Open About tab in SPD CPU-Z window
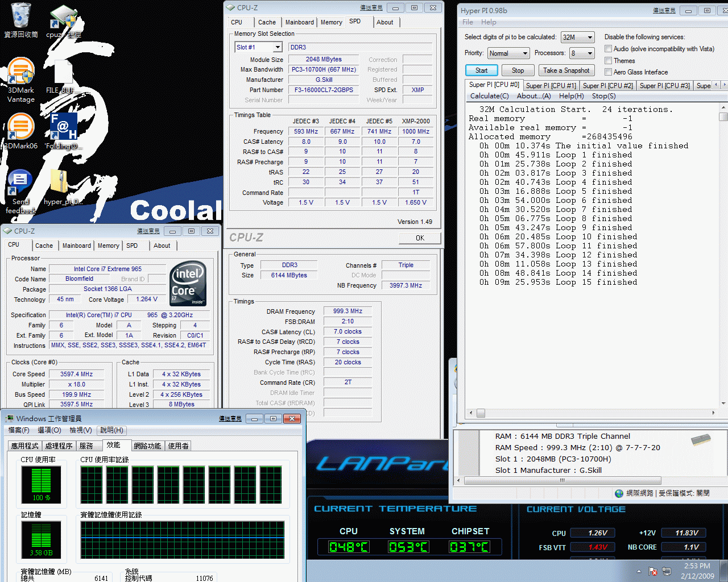Viewport: 728px width, 582px height. coord(384,22)
